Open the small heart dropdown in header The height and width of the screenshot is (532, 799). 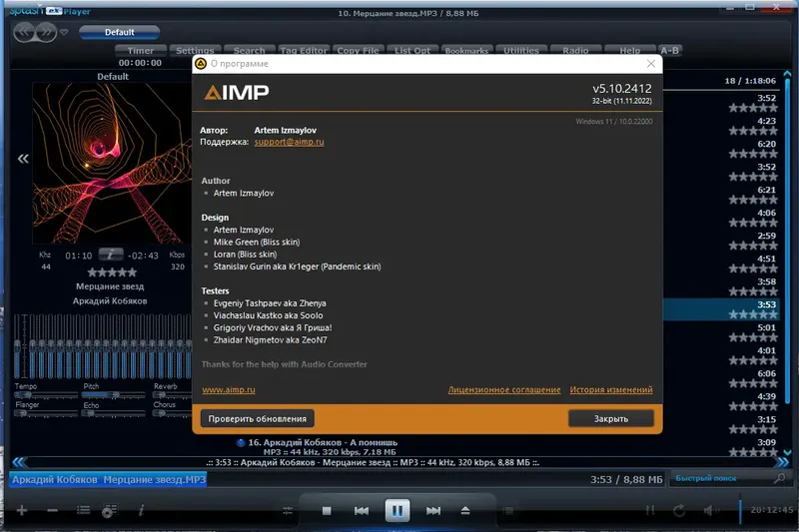[64, 32]
